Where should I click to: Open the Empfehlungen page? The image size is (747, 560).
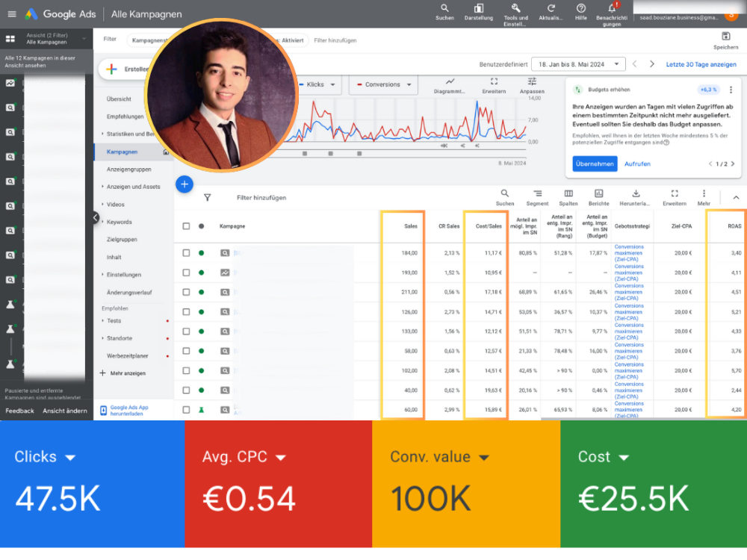[125, 116]
